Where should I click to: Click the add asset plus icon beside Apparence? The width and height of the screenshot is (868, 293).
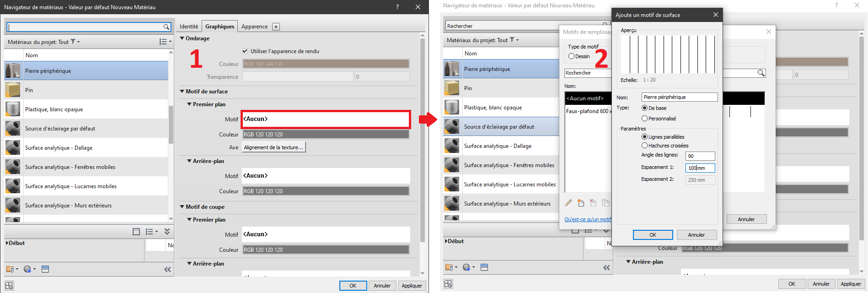[x=276, y=27]
